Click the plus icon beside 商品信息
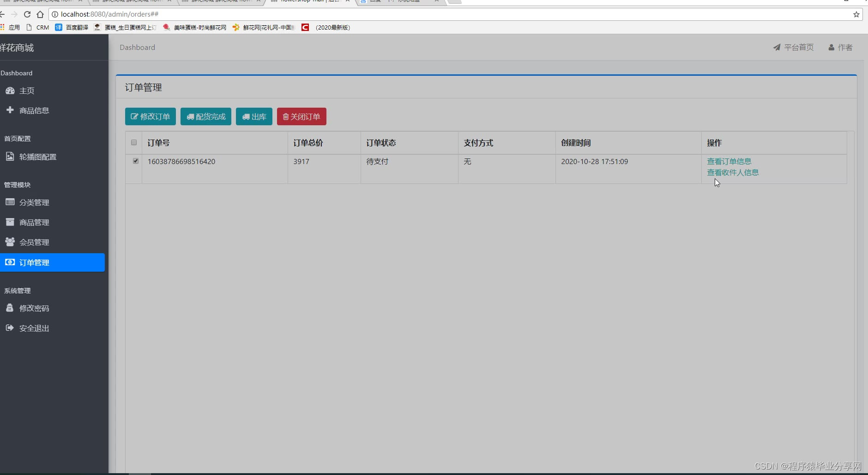This screenshot has width=868, height=475. [10, 110]
